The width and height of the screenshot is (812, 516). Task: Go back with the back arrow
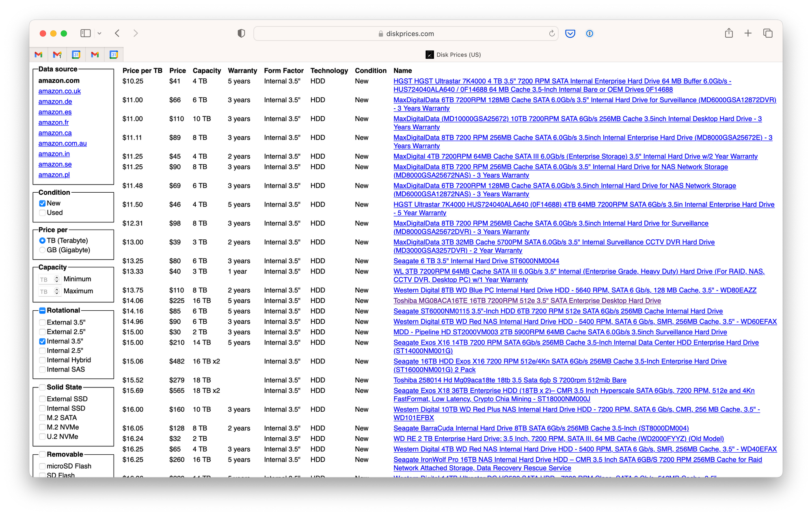click(117, 33)
